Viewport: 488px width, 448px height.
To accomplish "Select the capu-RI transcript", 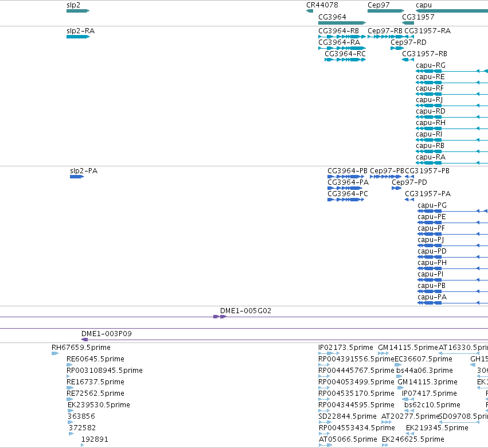I will (x=452, y=140).
